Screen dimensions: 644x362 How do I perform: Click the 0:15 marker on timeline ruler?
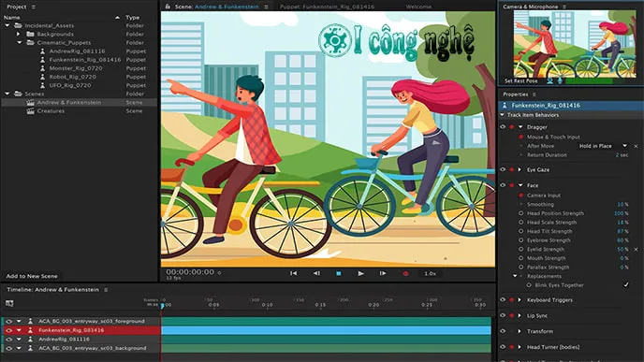(320, 305)
